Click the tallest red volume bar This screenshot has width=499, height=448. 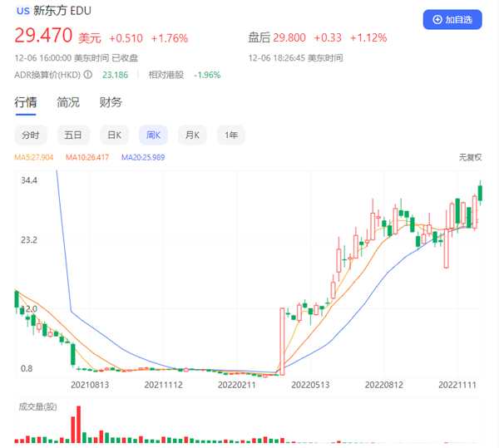[x=79, y=425]
